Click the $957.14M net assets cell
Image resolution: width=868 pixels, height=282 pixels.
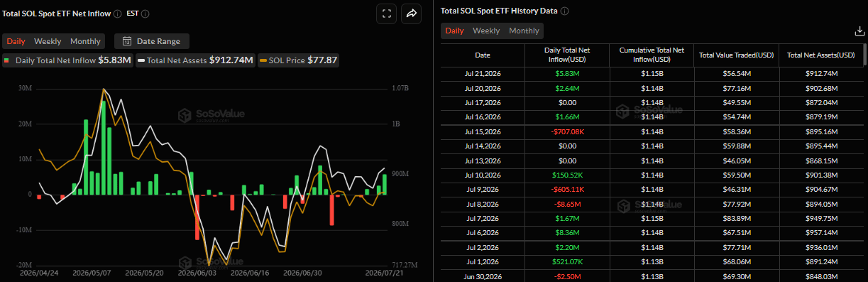click(x=821, y=232)
